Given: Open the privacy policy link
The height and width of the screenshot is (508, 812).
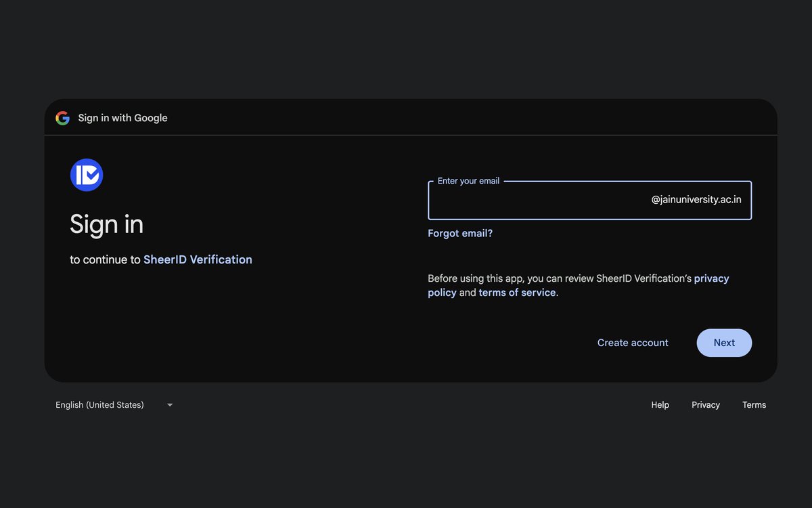Looking at the screenshot, I should pos(579,285).
